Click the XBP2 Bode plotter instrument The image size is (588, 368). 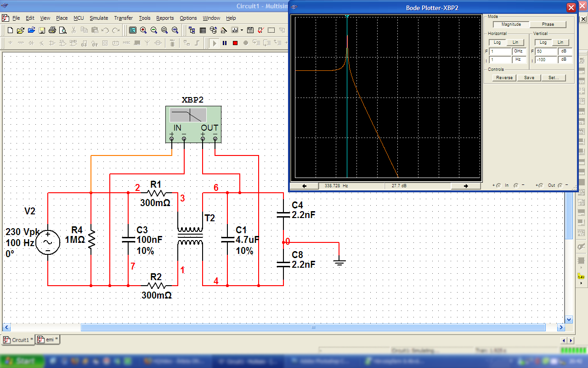point(193,124)
